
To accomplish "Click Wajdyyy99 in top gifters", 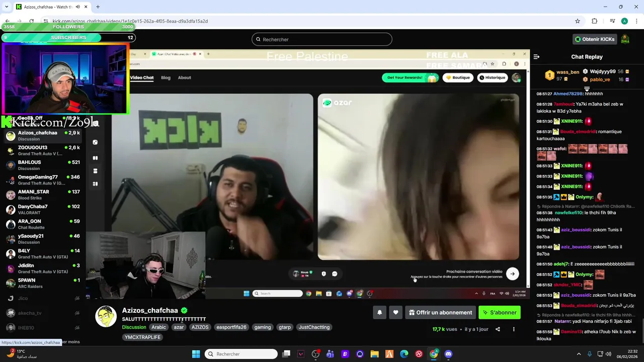I will pyautogui.click(x=603, y=71).
